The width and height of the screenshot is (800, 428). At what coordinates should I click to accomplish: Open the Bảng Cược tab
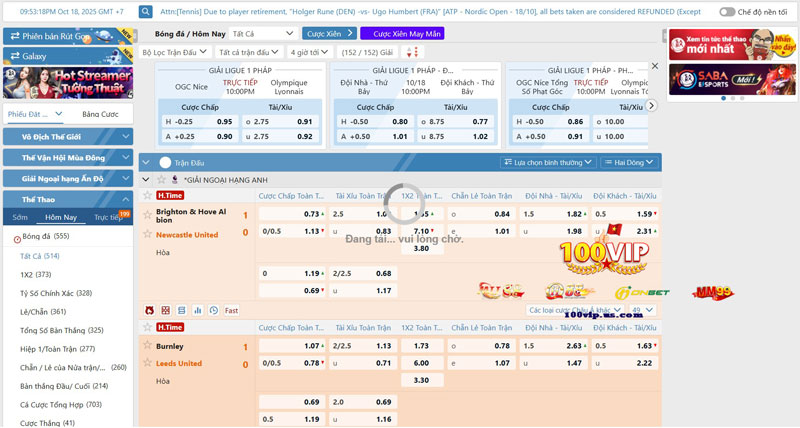point(100,114)
